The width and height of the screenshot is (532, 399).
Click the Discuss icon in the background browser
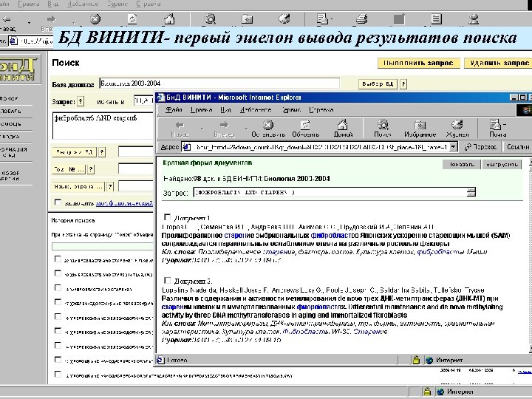click(x=437, y=18)
